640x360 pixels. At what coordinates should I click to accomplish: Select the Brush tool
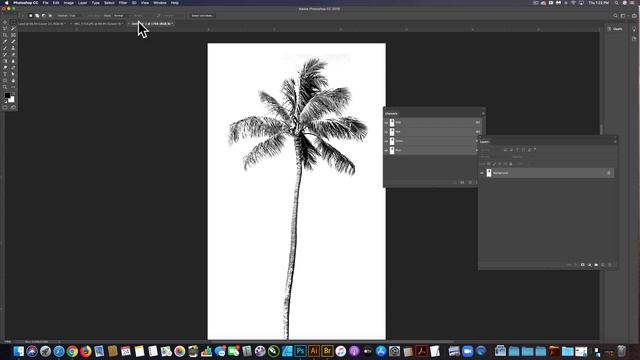click(5, 48)
